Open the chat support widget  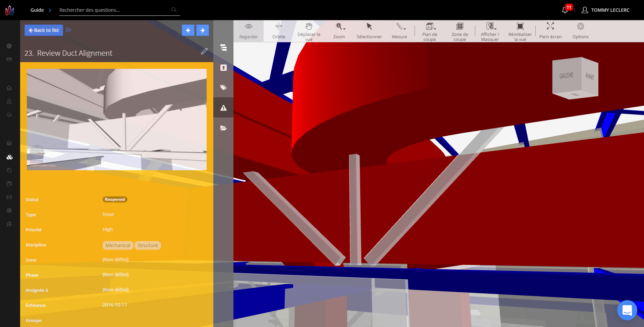tap(627, 310)
